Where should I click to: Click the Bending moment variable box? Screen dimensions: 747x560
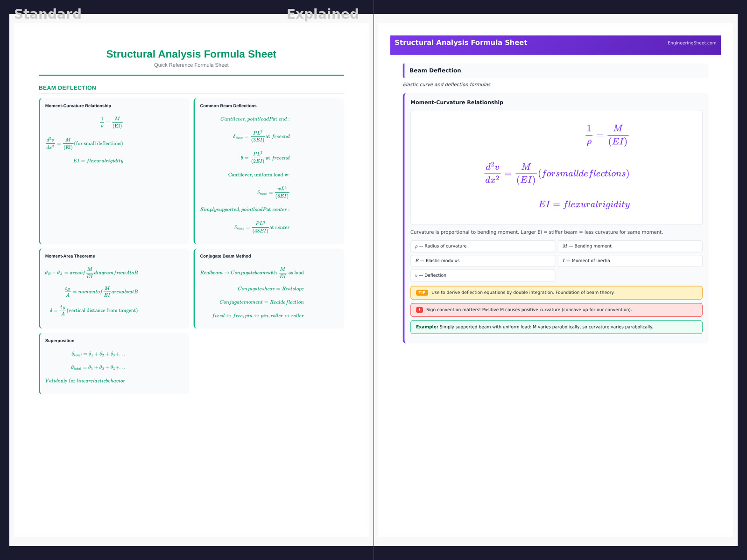(x=630, y=246)
